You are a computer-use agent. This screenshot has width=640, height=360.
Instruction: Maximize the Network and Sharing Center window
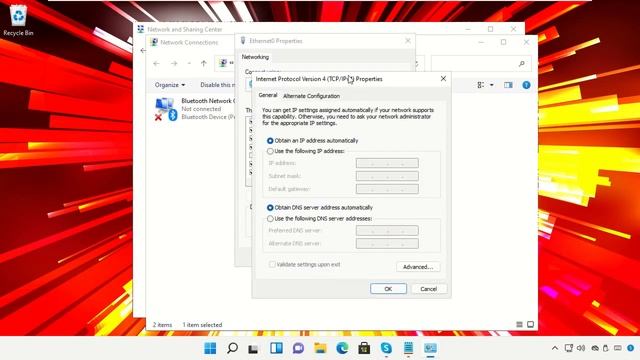[x=491, y=29]
